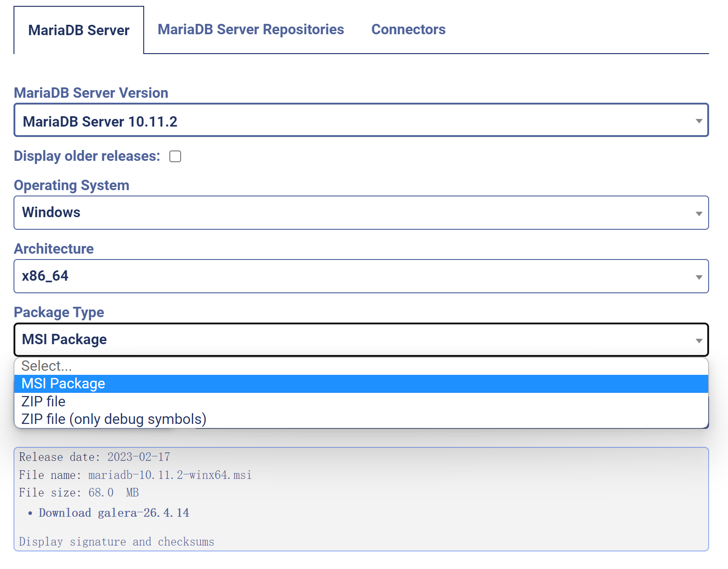This screenshot has width=728, height=569.
Task: Open the Operating System dropdown showing Windows
Action: click(361, 213)
